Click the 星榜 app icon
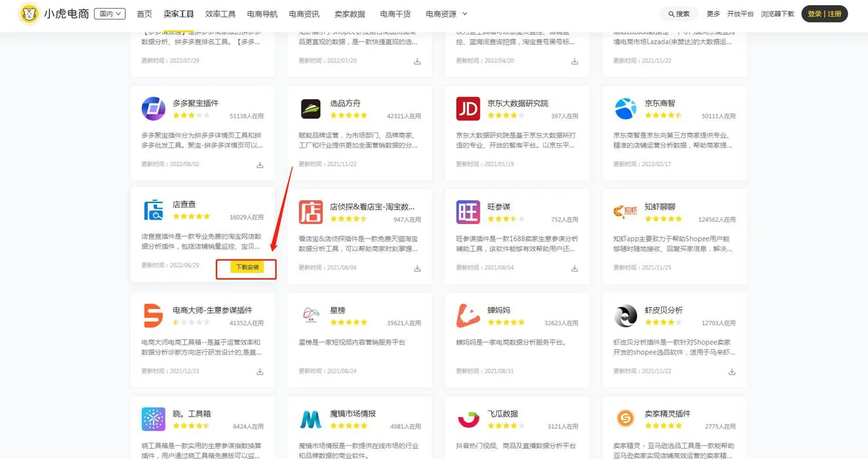The width and height of the screenshot is (868, 459). 310,315
